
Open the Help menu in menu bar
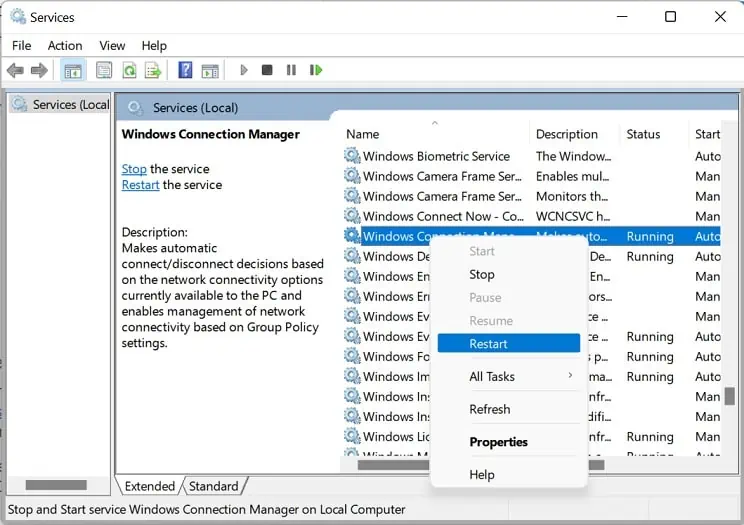[154, 46]
